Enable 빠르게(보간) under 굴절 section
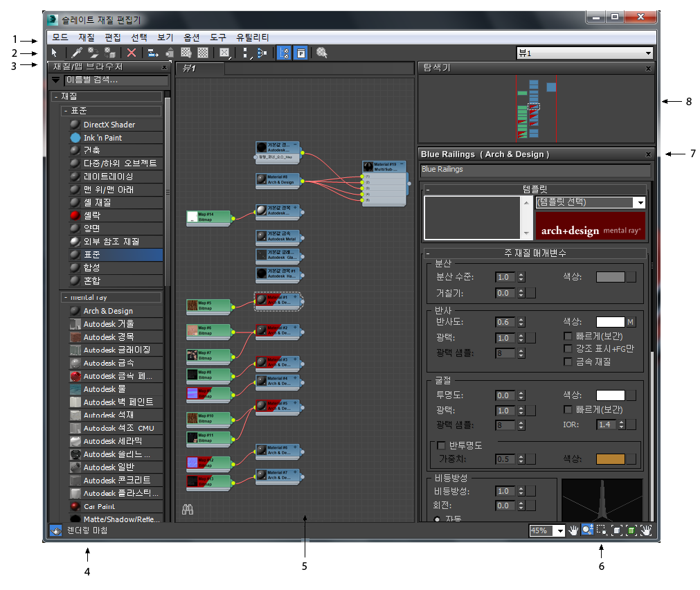This screenshot has width=700, height=590. 568,409
